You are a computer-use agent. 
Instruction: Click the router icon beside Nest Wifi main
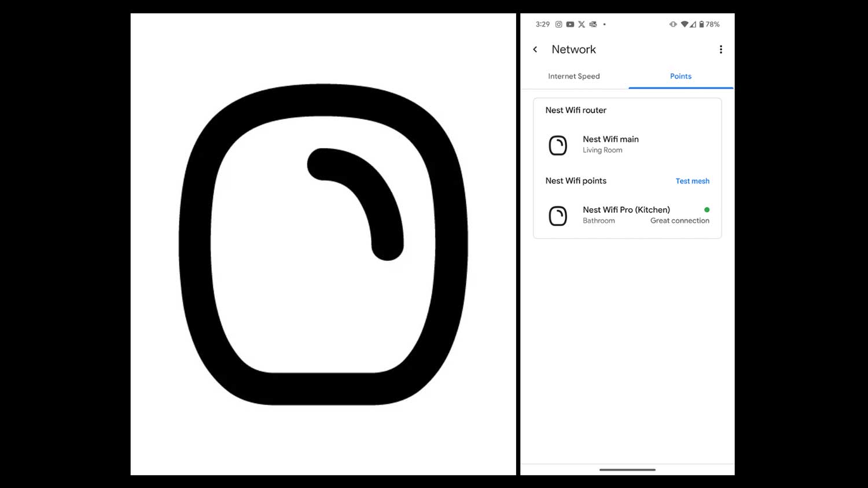pos(558,145)
